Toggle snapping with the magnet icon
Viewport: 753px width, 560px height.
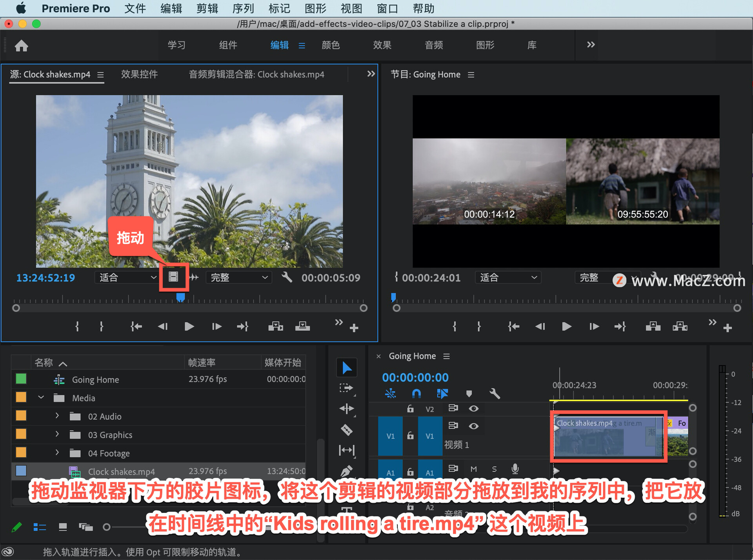[x=416, y=393]
